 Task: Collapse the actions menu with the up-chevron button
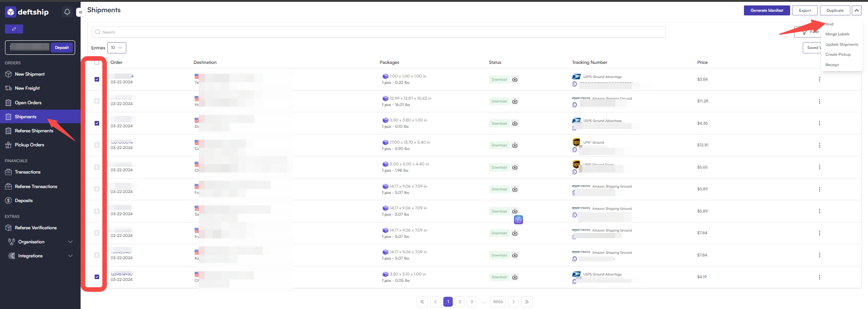point(856,10)
